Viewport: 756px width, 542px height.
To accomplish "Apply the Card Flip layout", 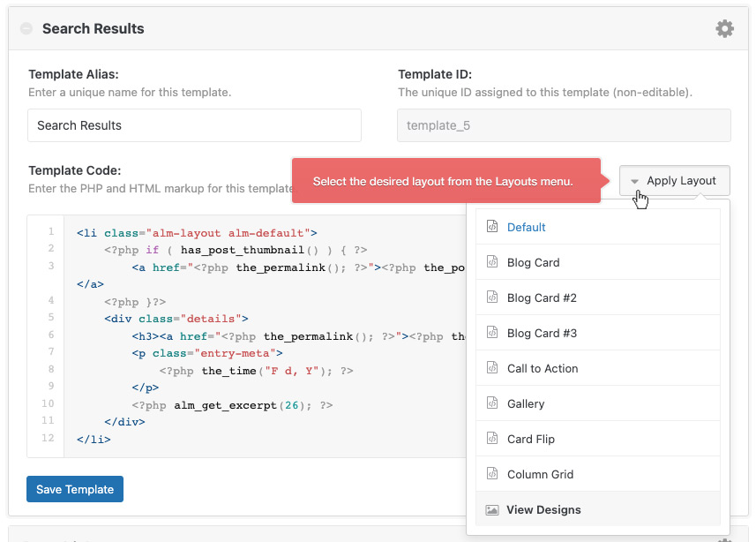I will 598,438.
